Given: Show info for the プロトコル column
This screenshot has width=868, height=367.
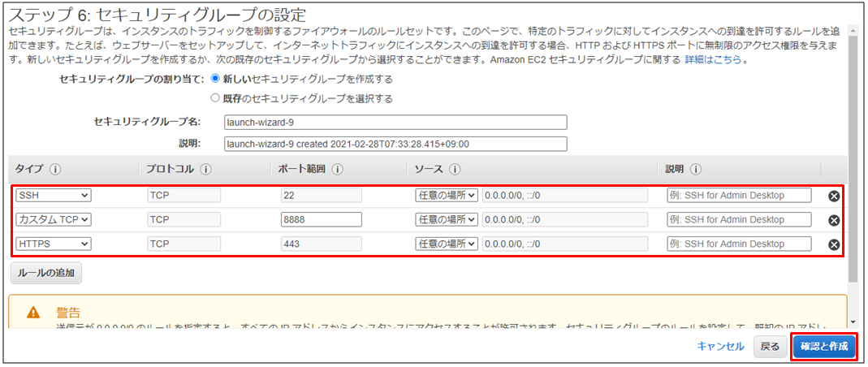Looking at the screenshot, I should [205, 169].
